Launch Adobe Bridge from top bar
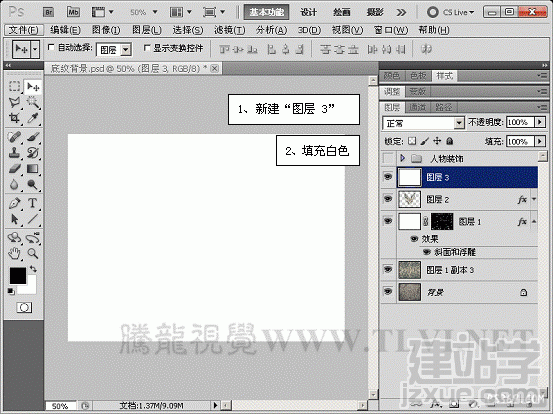The width and height of the screenshot is (553, 414). [49, 13]
